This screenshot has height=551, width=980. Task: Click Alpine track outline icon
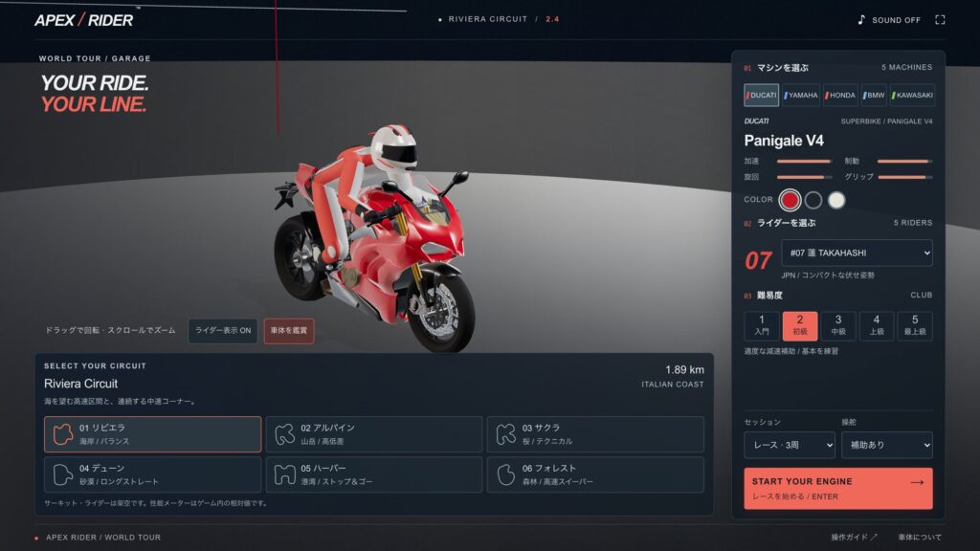284,434
